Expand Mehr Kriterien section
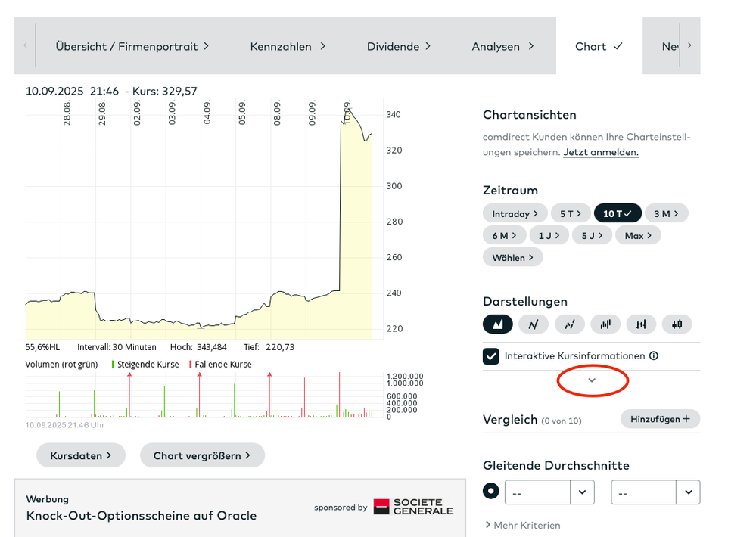 (x=523, y=525)
